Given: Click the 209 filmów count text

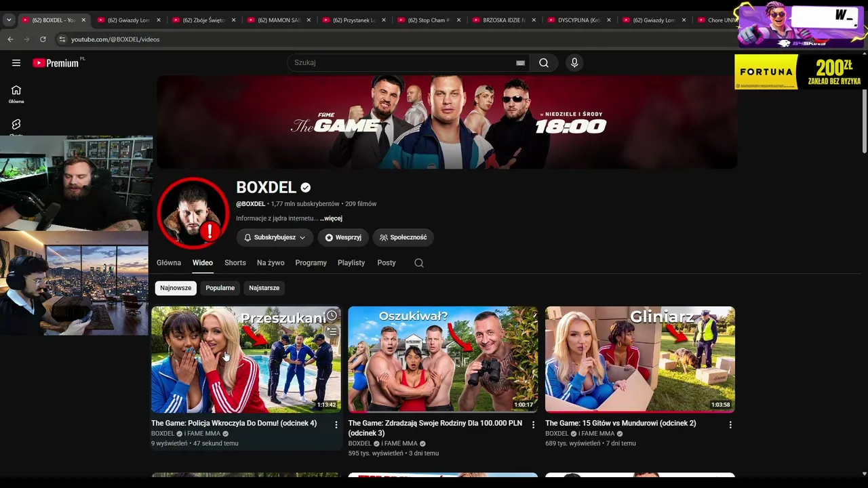Looking at the screenshot, I should coord(361,204).
